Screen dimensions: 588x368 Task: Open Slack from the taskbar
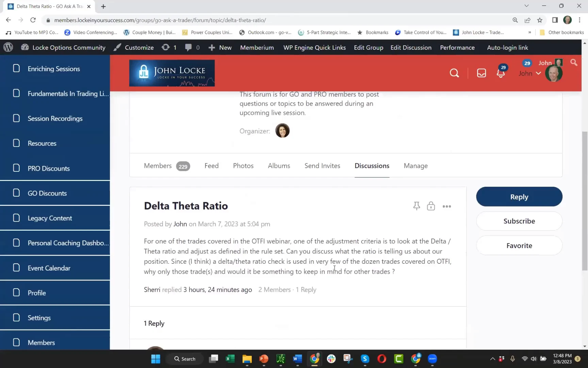tap(331, 359)
